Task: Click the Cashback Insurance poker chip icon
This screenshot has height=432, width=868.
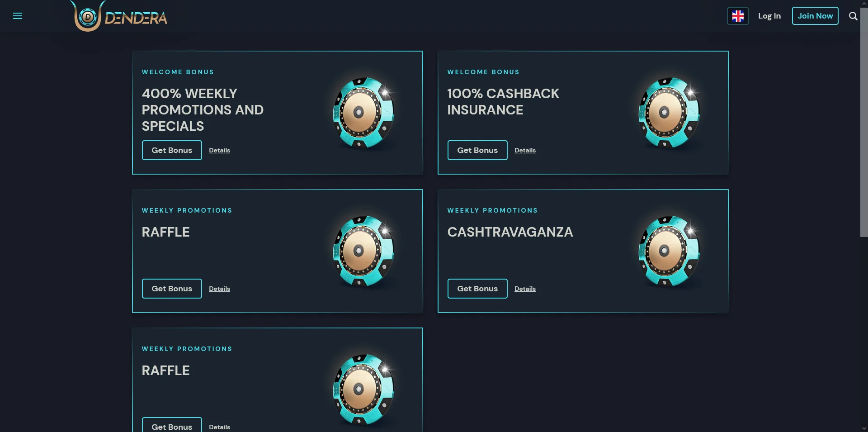Action: pyautogui.click(x=669, y=113)
